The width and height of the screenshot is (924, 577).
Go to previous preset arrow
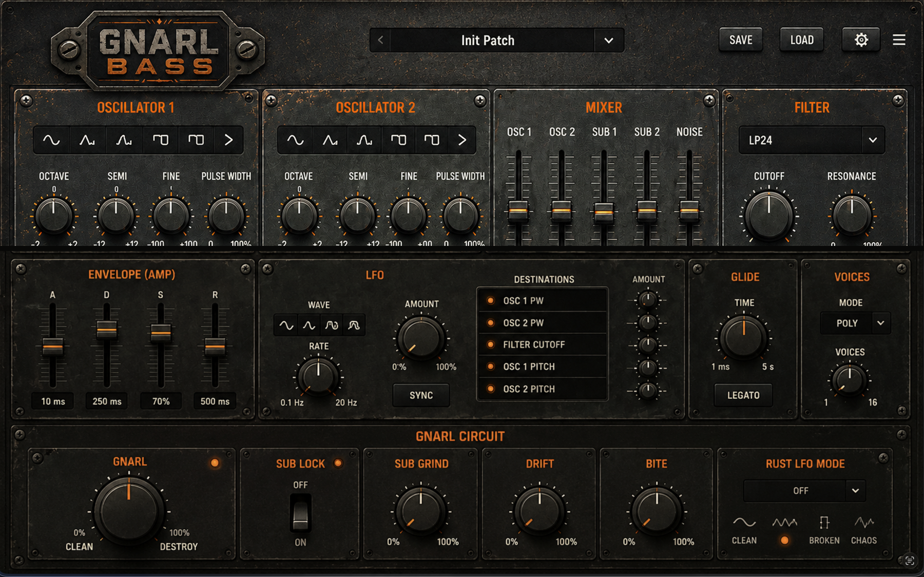380,40
